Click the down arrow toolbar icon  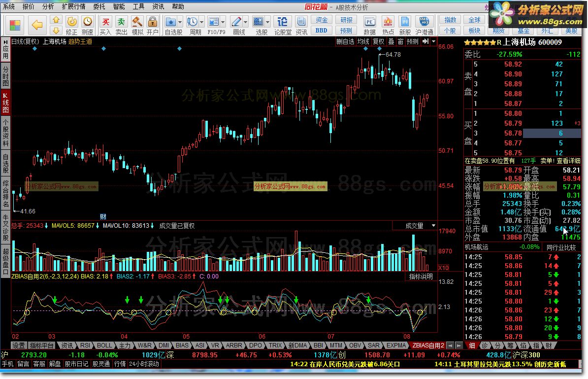click(x=56, y=31)
